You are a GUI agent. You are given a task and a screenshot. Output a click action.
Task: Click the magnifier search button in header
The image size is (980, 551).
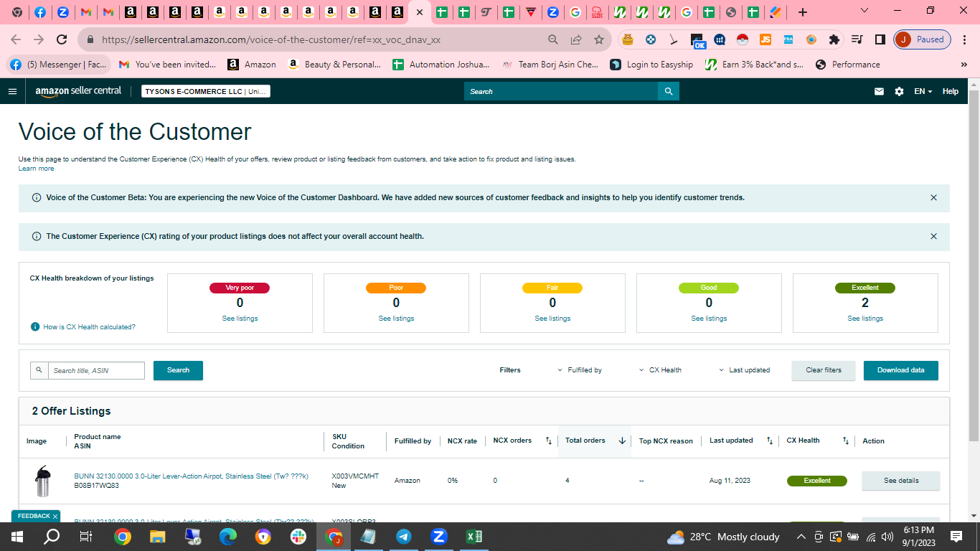pyautogui.click(x=669, y=91)
